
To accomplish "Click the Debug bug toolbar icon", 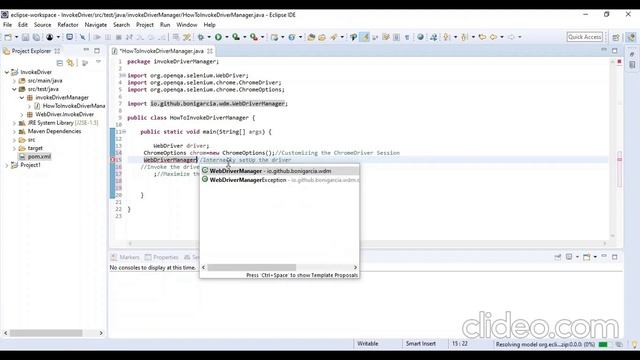I will [x=201, y=37].
